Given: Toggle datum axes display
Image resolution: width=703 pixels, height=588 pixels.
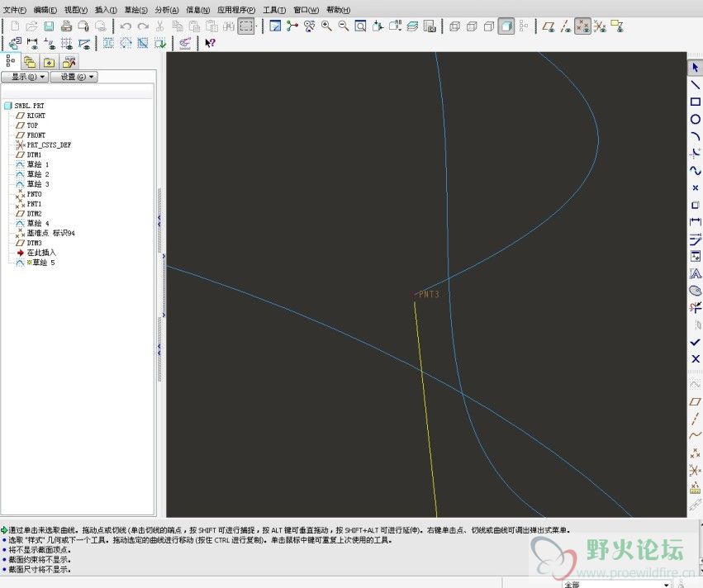Looking at the screenshot, I should (x=565, y=26).
